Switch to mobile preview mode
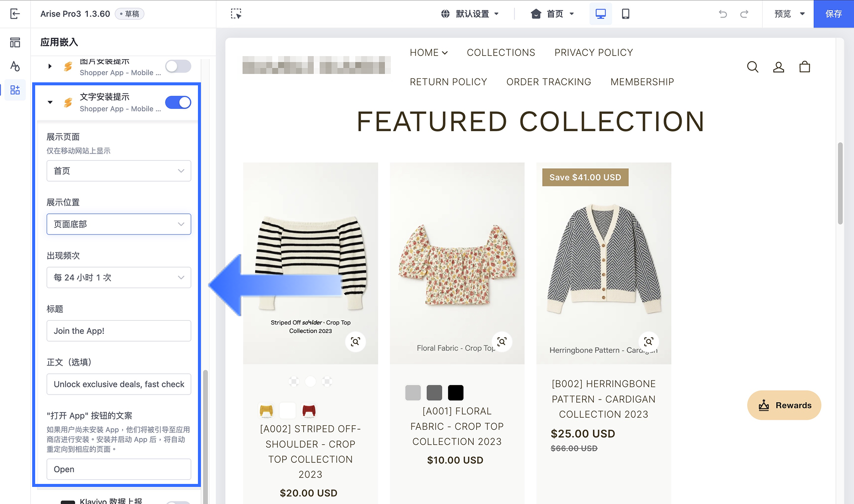This screenshot has width=854, height=504. (x=625, y=14)
